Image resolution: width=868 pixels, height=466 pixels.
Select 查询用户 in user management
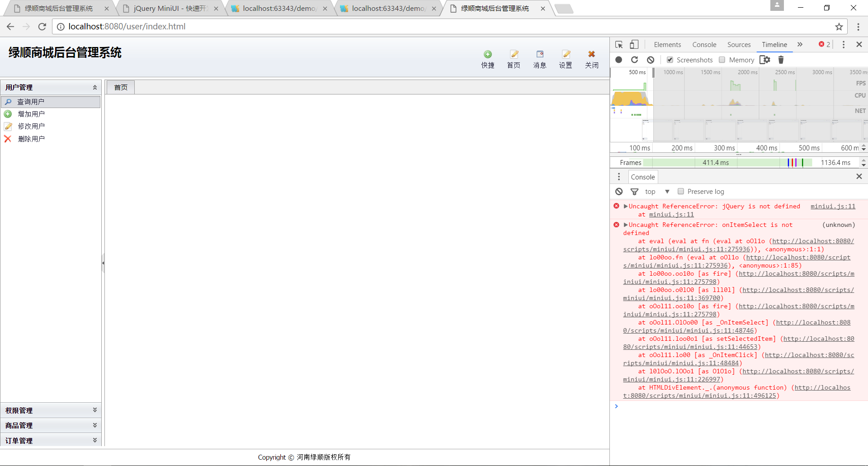(x=51, y=102)
